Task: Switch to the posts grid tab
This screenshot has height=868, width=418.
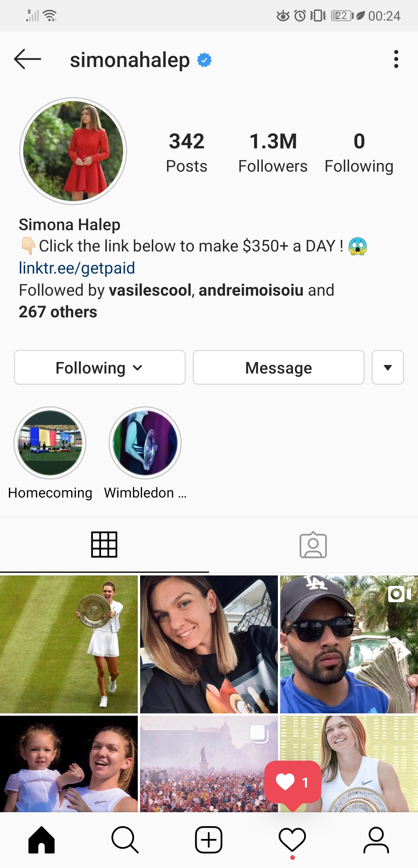Action: 104,544
